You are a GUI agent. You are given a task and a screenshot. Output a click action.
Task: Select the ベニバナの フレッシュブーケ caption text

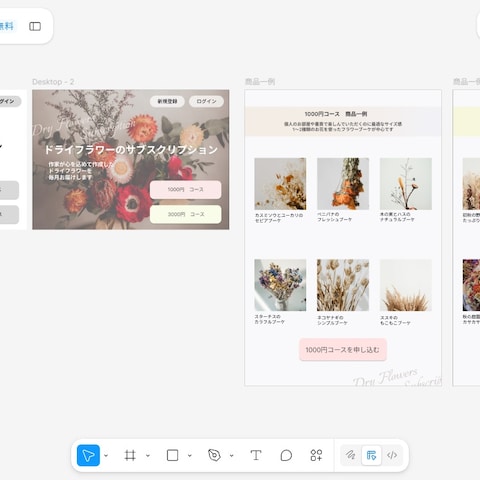pos(334,217)
